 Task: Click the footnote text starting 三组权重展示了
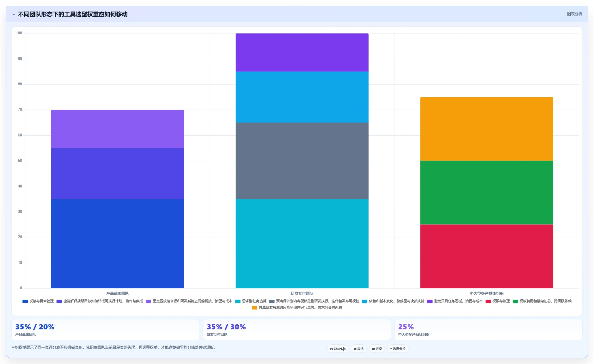(114, 347)
